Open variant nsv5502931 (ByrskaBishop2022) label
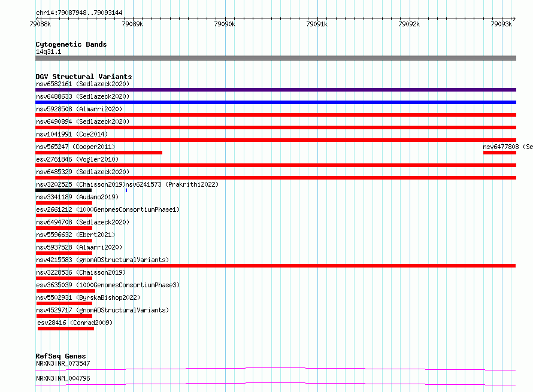This screenshot has width=533, height=392. pyautogui.click(x=88, y=297)
